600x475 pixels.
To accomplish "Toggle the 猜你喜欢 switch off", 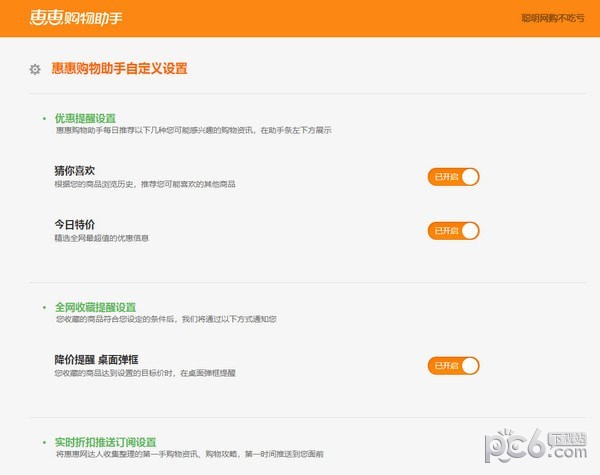I will (x=453, y=177).
